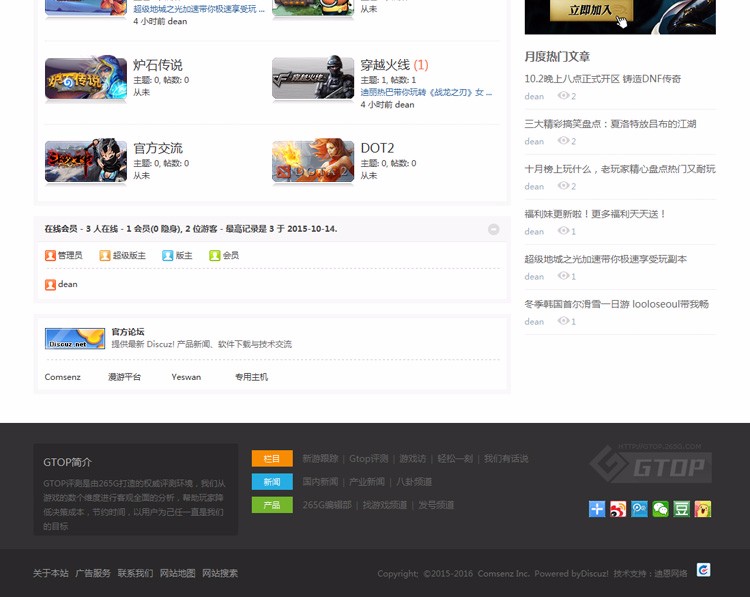Open article 10.2晚上八点正式开区 铸造DNF传奇

[603, 79]
